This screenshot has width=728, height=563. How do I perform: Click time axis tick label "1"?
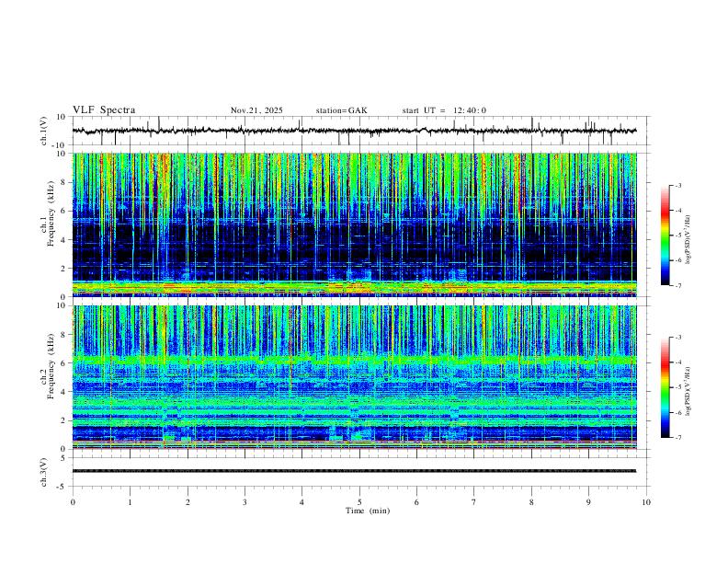pyautogui.click(x=131, y=502)
